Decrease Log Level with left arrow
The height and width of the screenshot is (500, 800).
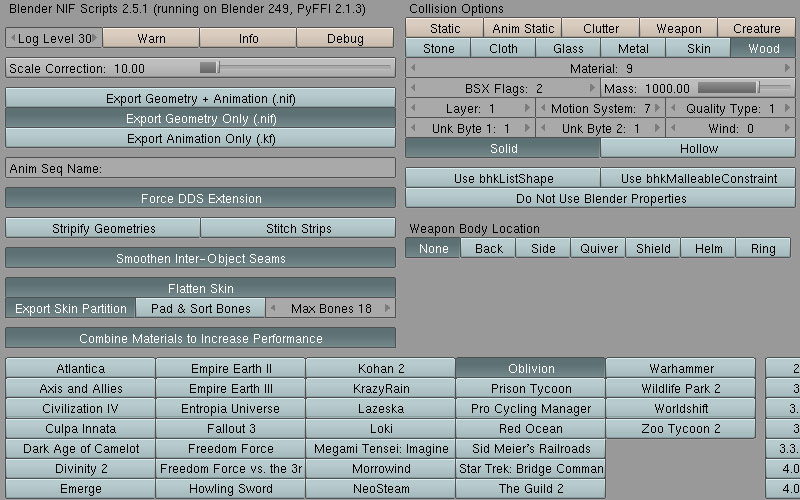coord(13,39)
